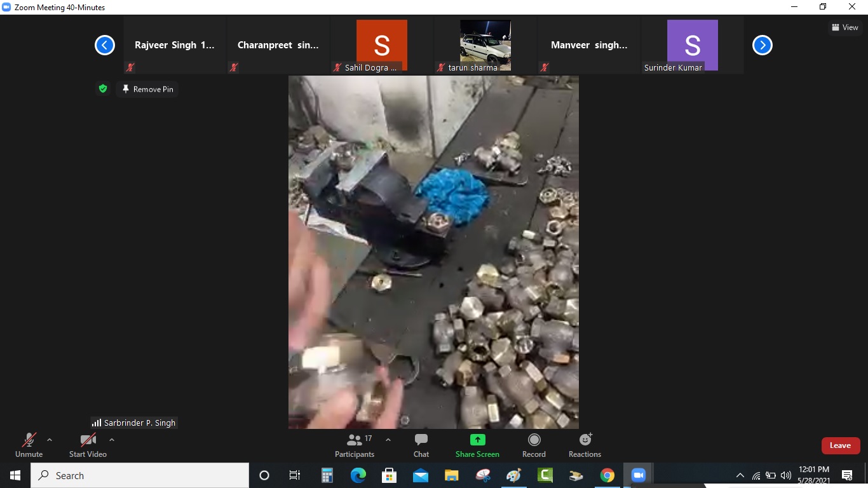The width and height of the screenshot is (868, 488).
Task: Open Microsoft Edge from taskbar
Action: [x=358, y=475]
